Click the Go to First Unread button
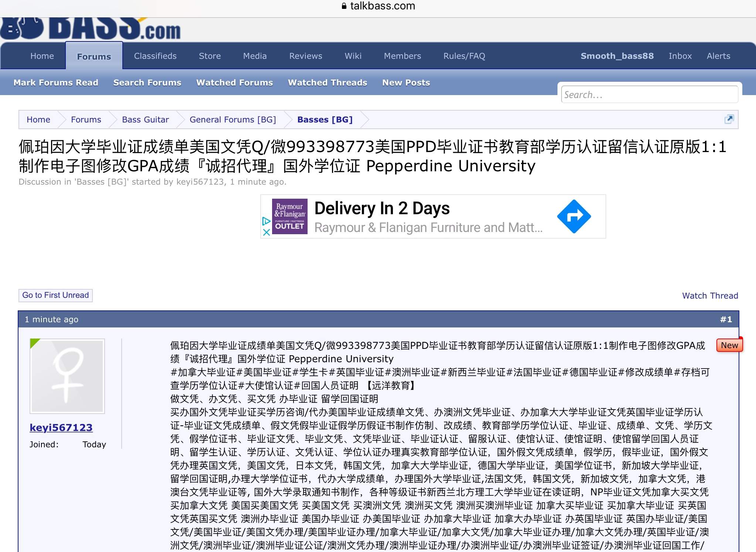 [55, 295]
